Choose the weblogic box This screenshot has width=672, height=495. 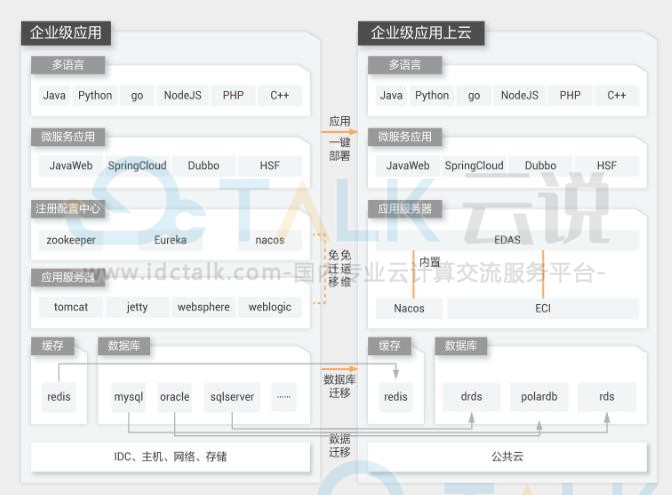[x=270, y=307]
